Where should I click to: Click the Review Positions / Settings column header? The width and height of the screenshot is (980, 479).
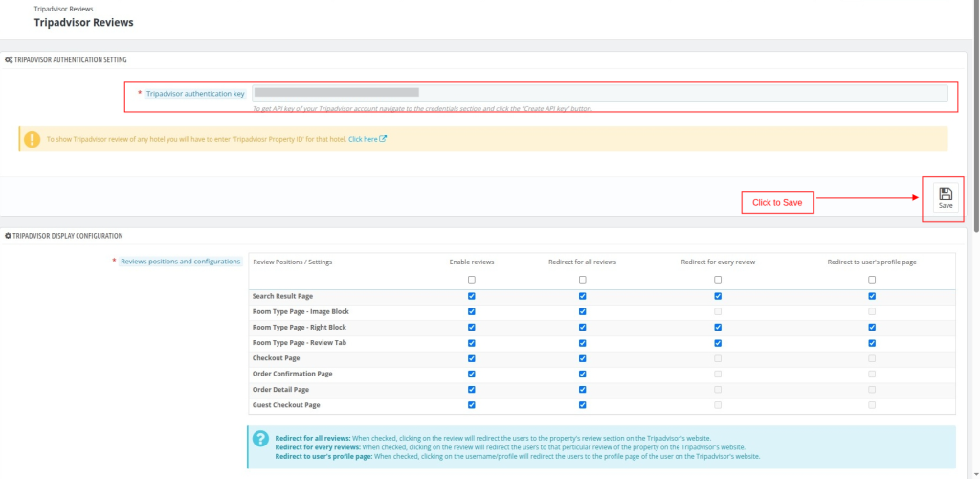click(x=293, y=262)
